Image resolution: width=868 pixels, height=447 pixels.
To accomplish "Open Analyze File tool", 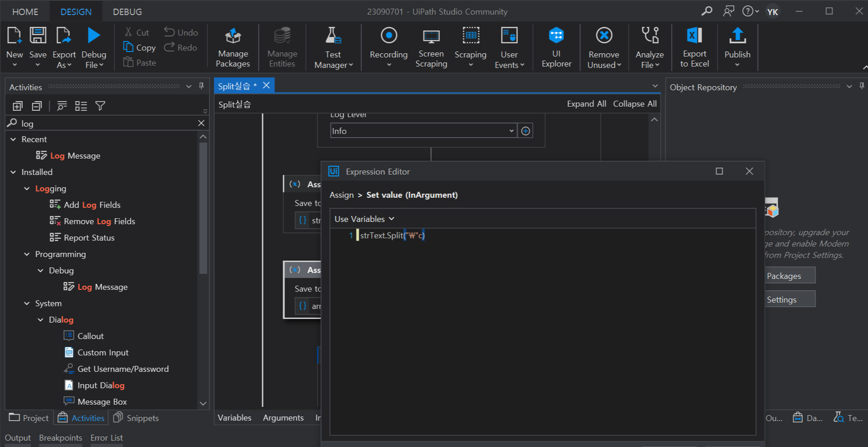I will pos(650,47).
